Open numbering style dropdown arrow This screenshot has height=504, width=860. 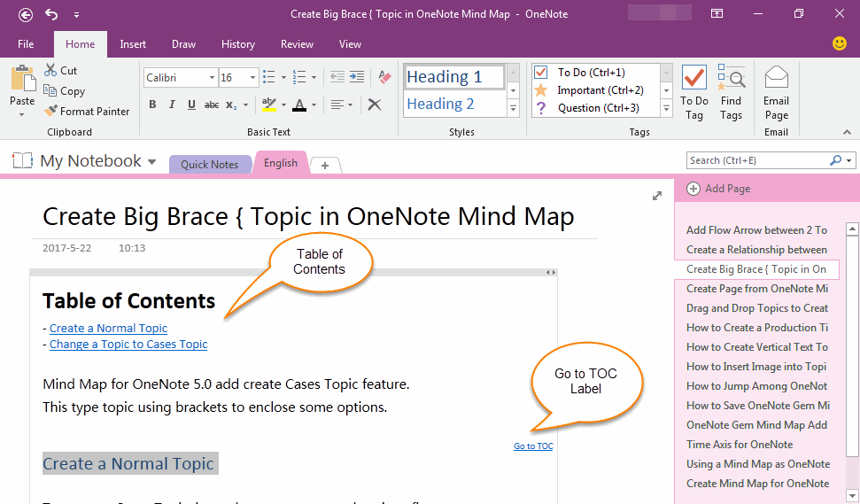[314, 77]
